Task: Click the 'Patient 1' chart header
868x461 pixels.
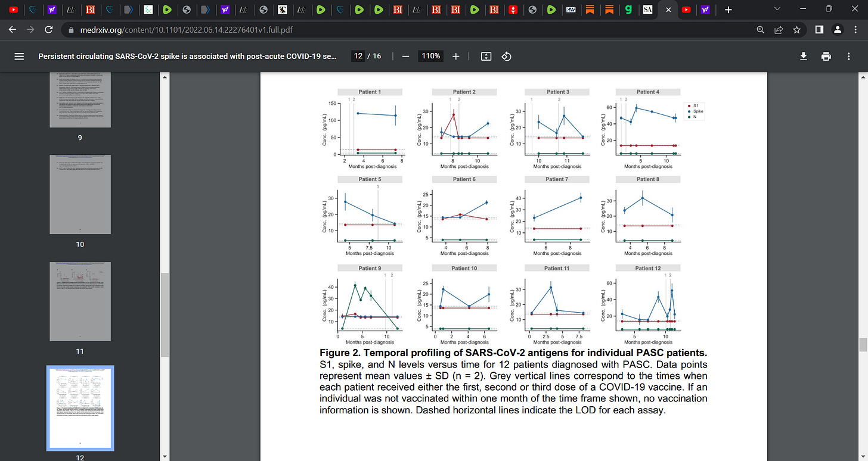Action: point(370,92)
